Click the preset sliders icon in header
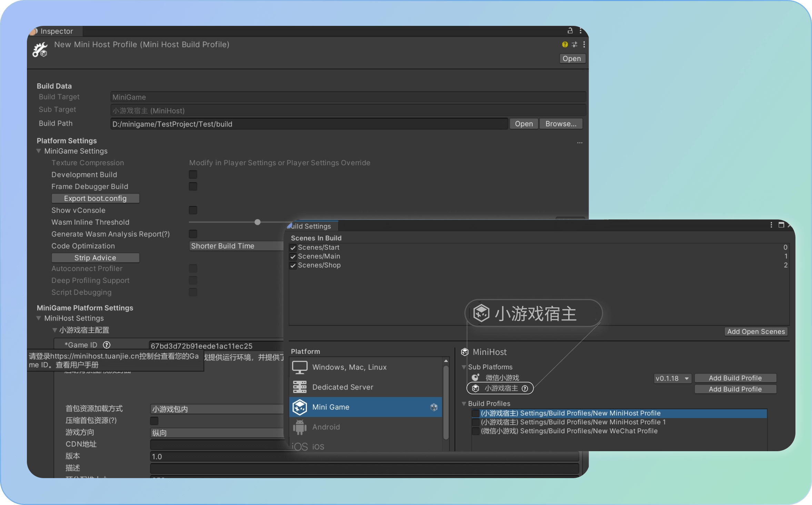812x505 pixels. [574, 44]
